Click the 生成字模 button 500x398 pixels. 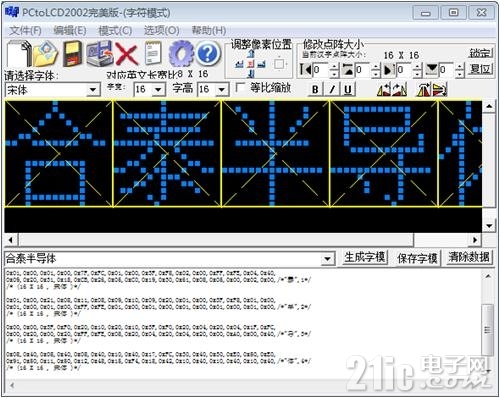(365, 258)
